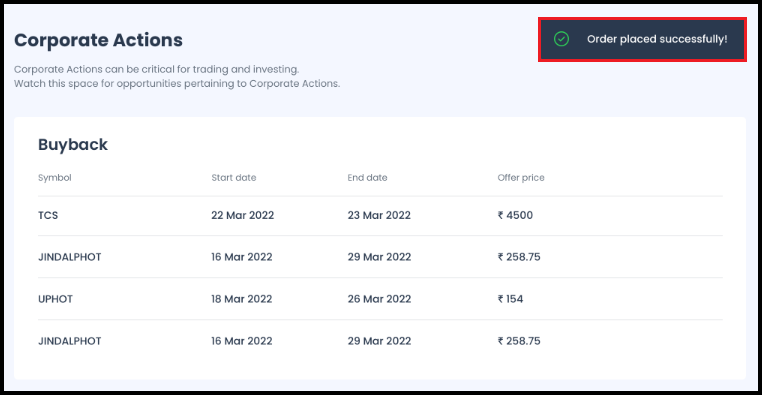762x395 pixels.
Task: Click the End date column header
Action: coord(367,178)
